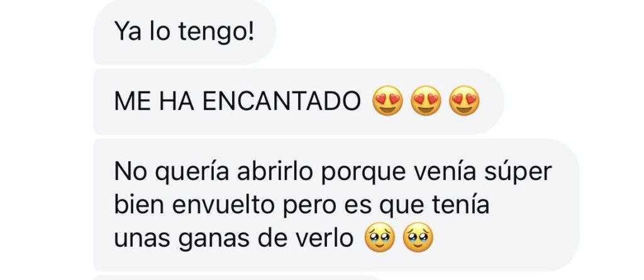Viewport: 644px width, 280px height.
Task: Select the "Ya lo tengo!" message bubble
Action: tap(185, 32)
